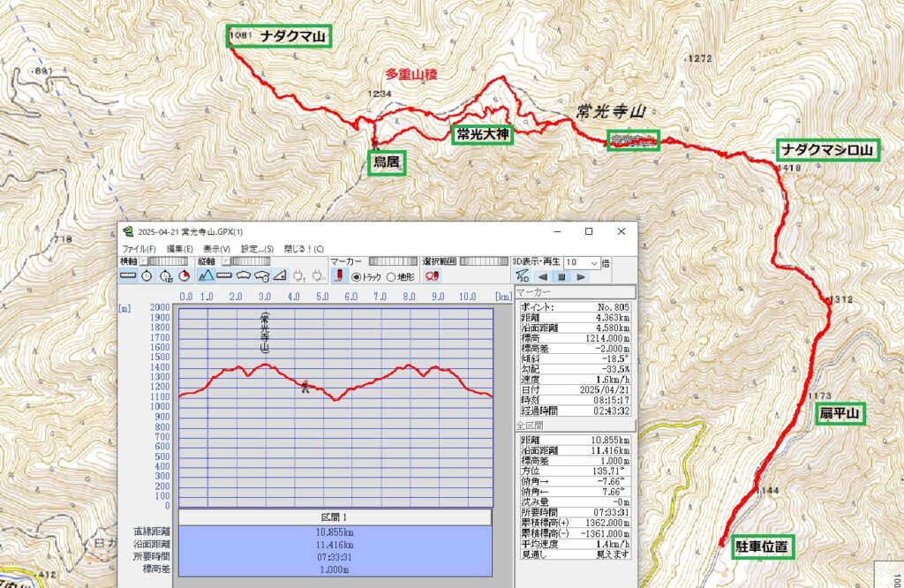Click the 駐車位置 label on the map

[762, 546]
